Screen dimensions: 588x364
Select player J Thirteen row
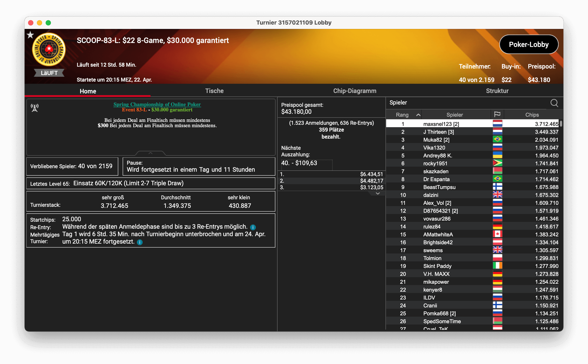(438, 132)
